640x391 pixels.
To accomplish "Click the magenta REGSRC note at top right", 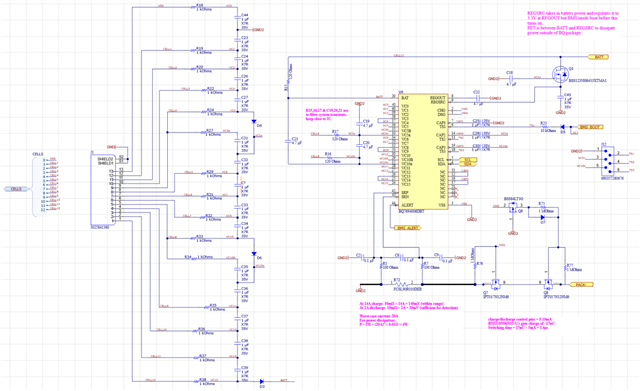I will (x=572, y=23).
